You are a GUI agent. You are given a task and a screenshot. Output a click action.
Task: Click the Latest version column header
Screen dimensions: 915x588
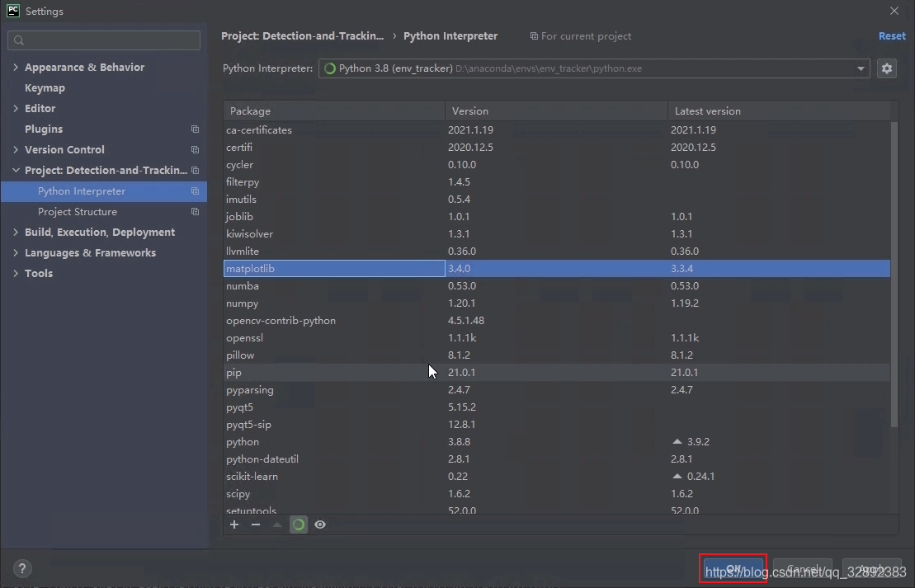779,111
